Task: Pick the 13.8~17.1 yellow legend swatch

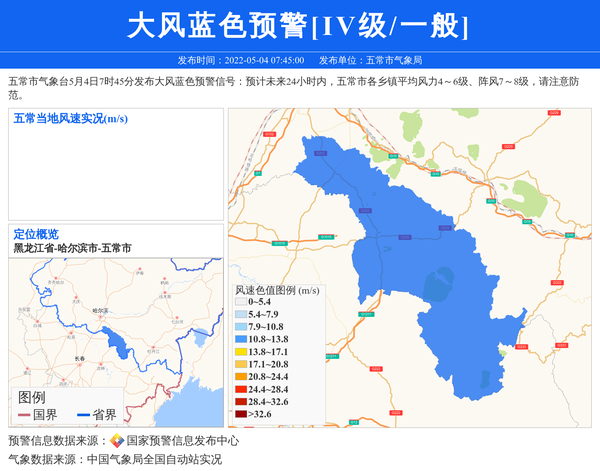Action: click(241, 352)
